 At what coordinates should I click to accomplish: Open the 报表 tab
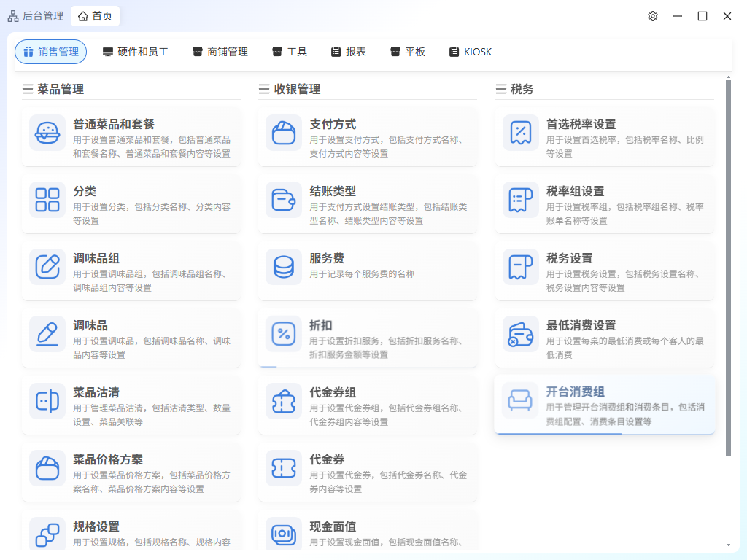point(348,52)
